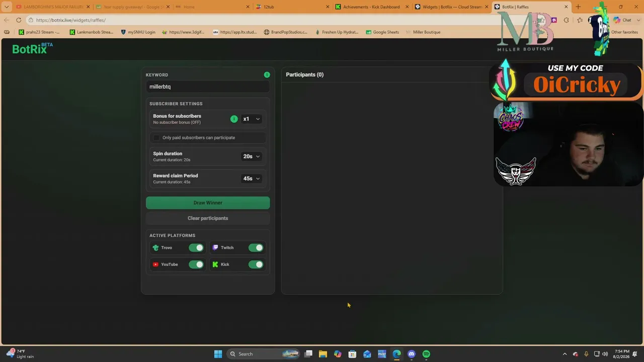Open the Miller Boutique bookmark
The width and height of the screenshot is (644, 362).
(x=423, y=32)
